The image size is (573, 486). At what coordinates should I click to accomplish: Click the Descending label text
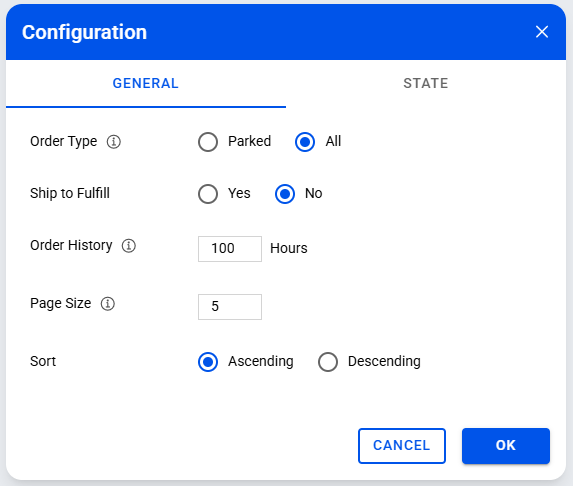[384, 361]
